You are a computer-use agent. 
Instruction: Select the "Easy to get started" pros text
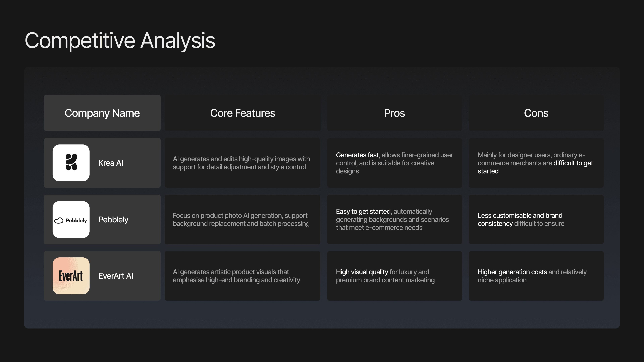click(363, 211)
